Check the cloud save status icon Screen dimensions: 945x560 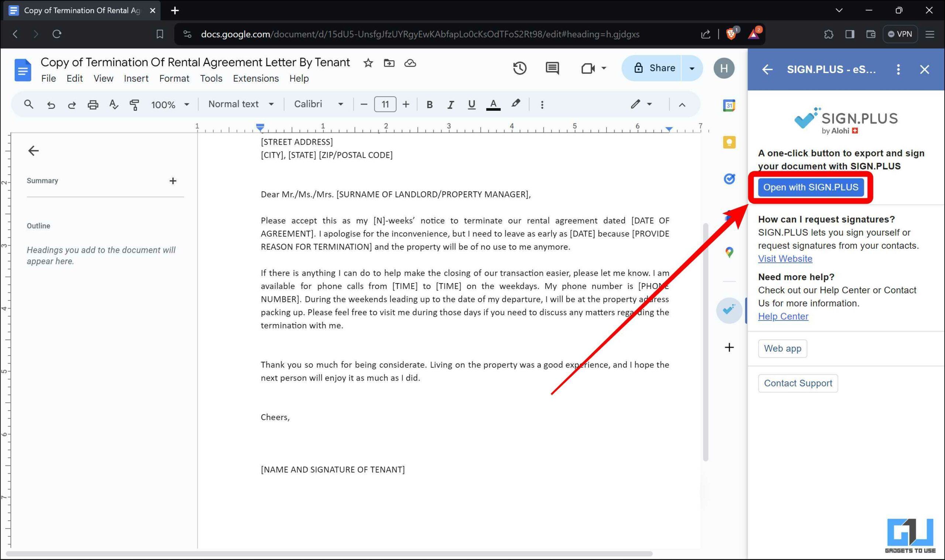click(x=410, y=63)
